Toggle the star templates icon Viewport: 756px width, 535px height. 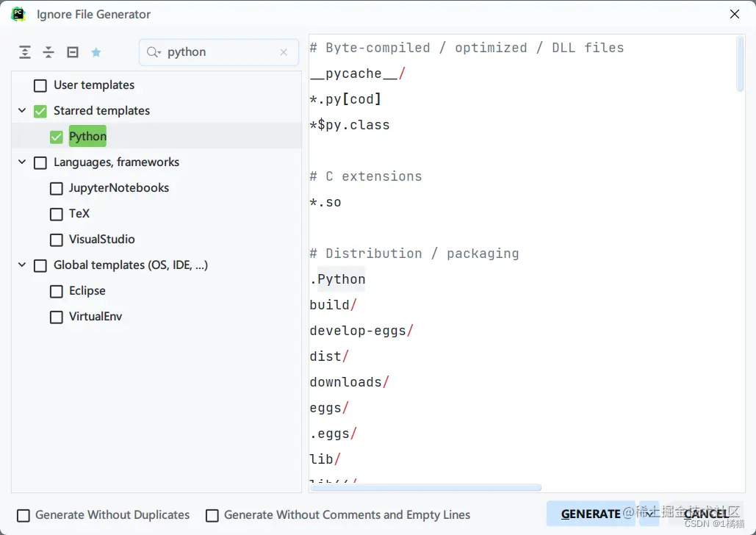(x=96, y=52)
